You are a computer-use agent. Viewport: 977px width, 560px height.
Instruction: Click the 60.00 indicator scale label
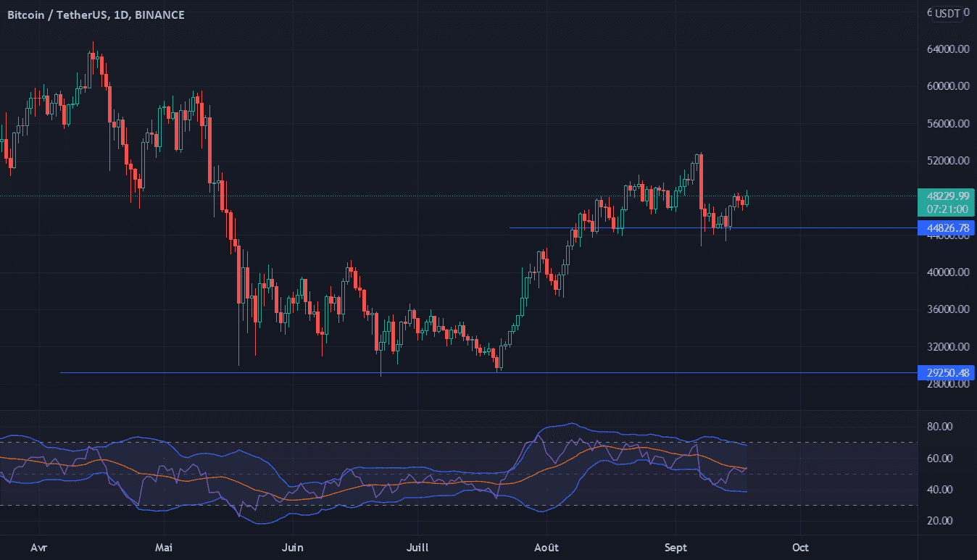click(941, 459)
